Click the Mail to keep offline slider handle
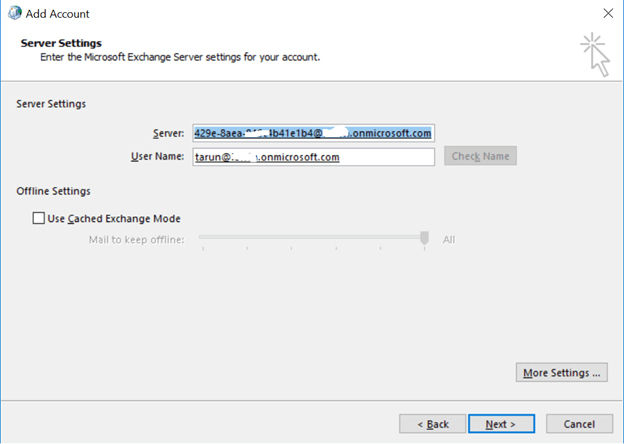This screenshot has height=444, width=624. tap(425, 238)
